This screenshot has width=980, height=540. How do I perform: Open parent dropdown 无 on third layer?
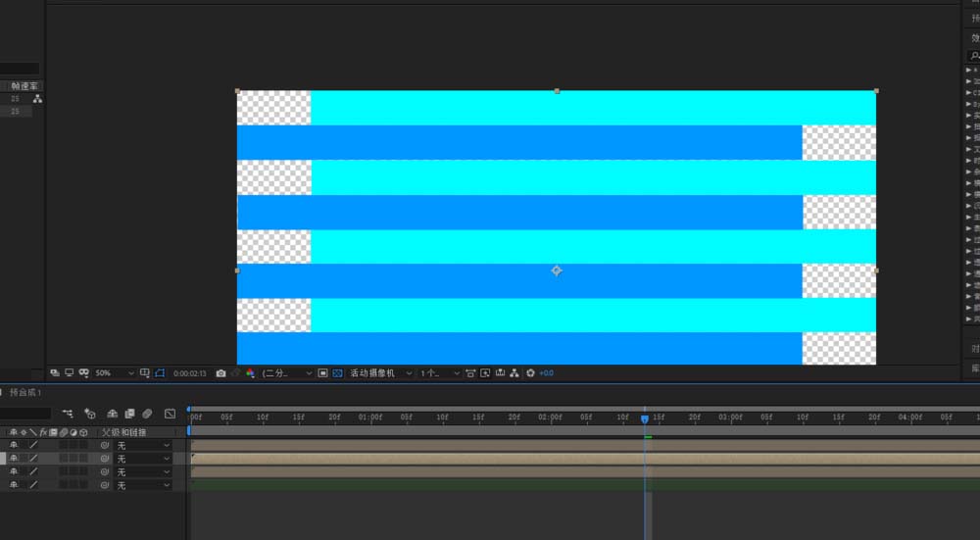pyautogui.click(x=143, y=471)
